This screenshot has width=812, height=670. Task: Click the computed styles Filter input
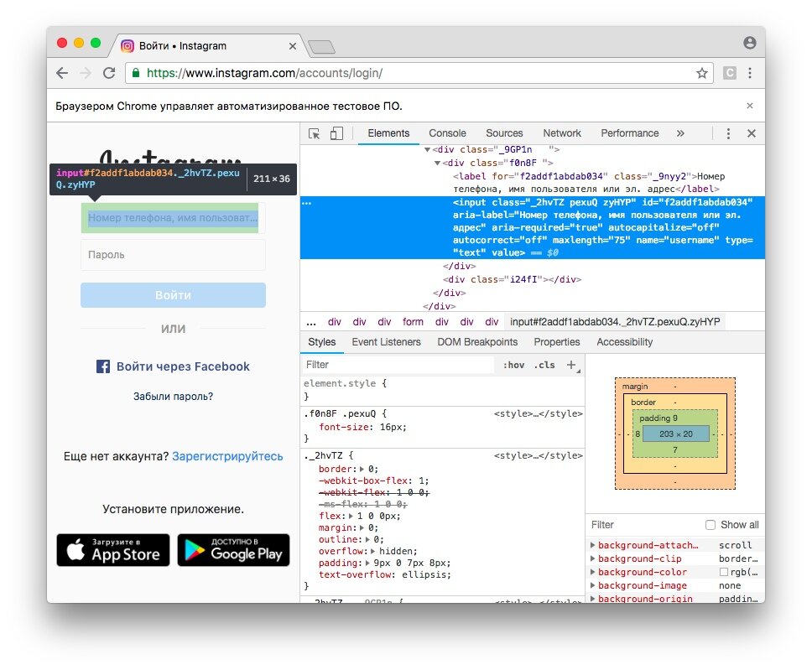point(645,525)
